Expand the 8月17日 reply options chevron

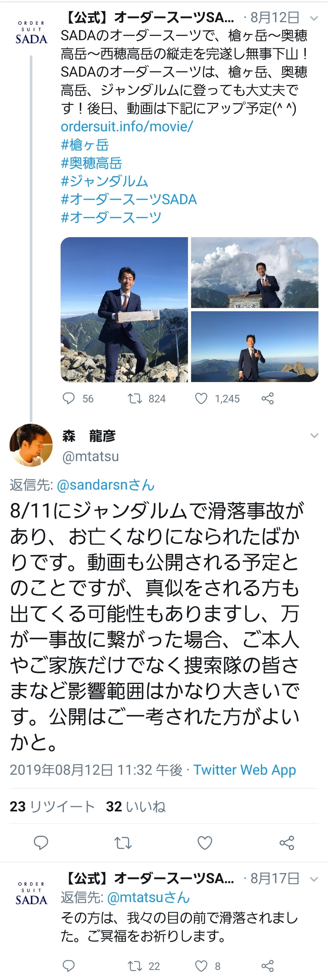point(314,879)
